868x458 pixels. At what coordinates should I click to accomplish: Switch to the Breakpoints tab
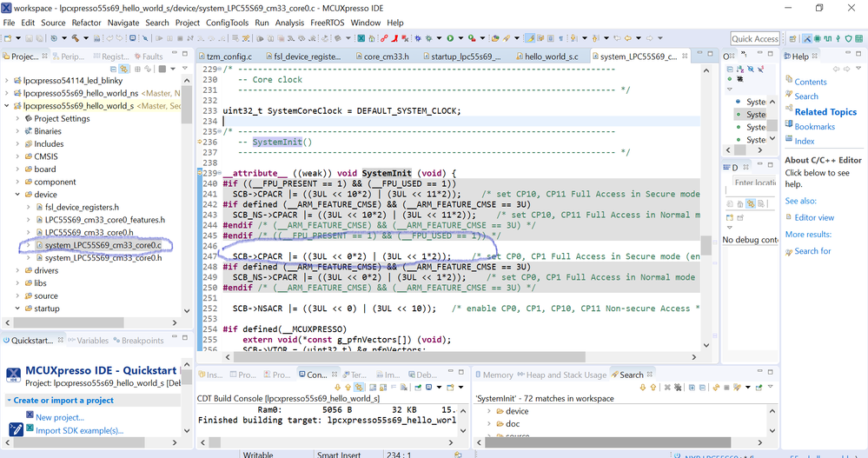(138, 341)
